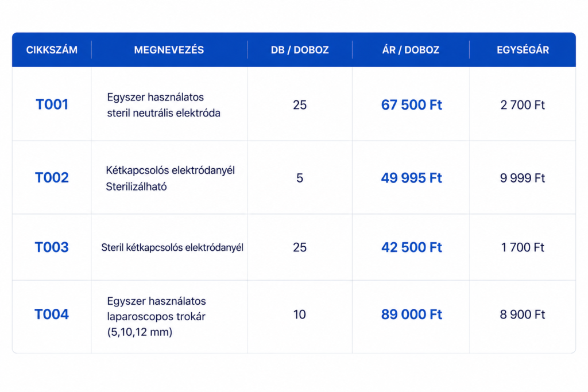Viewport: 588px width, 392px height.
Task: Click the EGYSÉGÁR column header
Action: tap(523, 50)
